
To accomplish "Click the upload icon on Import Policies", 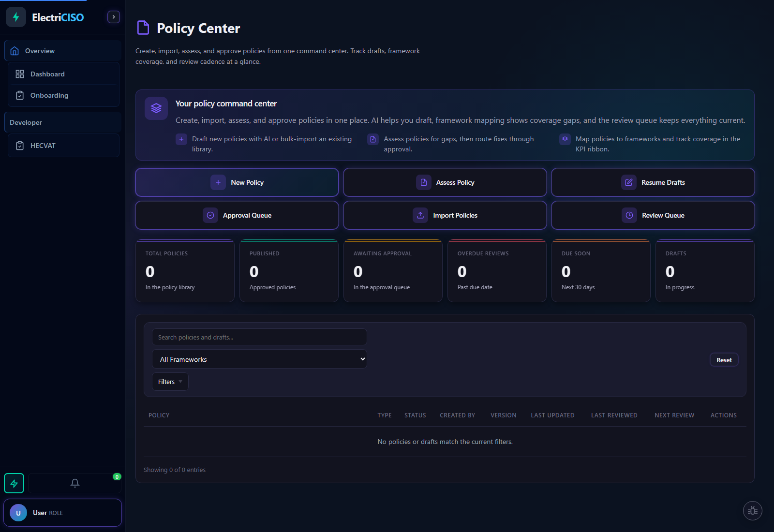I will point(420,215).
